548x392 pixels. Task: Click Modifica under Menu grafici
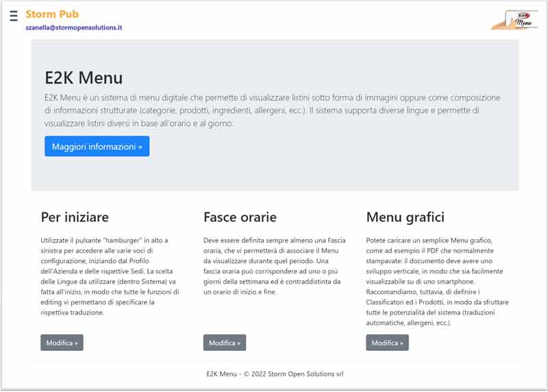click(x=387, y=343)
